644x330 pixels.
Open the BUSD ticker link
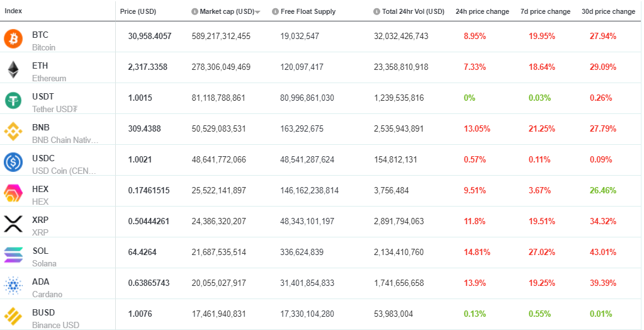coord(43,313)
